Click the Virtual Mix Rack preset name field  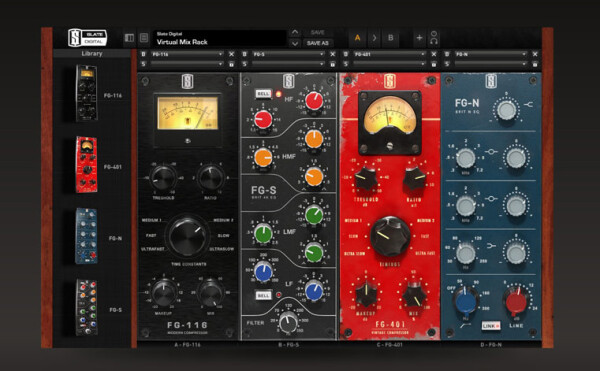point(220,38)
